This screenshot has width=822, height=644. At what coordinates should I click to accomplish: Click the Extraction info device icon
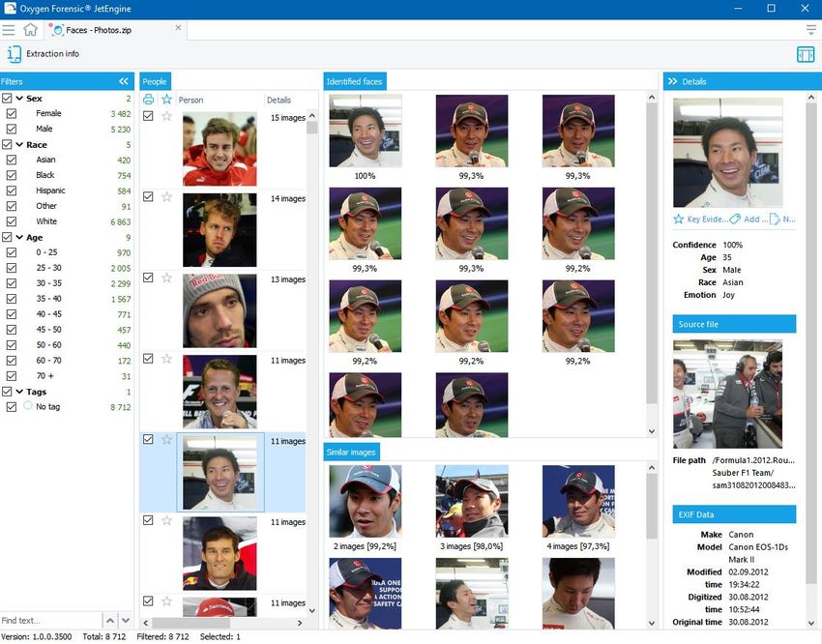point(15,54)
